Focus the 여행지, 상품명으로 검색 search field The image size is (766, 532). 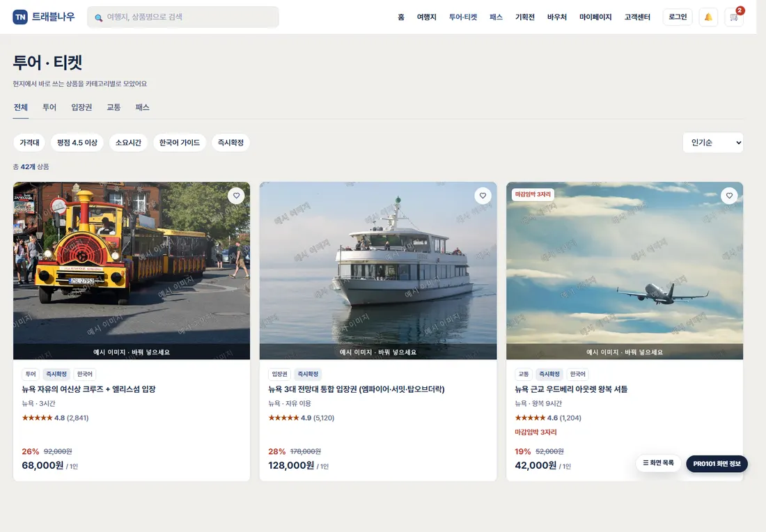183,17
